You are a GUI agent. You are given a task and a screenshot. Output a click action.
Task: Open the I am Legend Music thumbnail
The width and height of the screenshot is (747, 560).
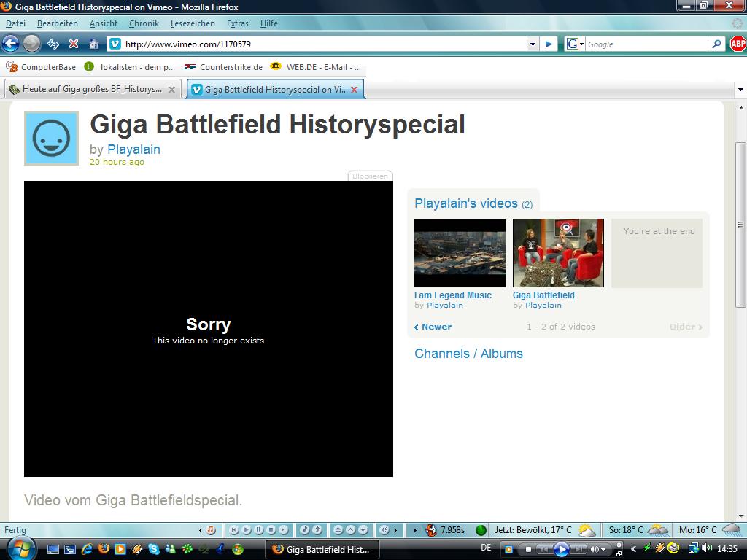[460, 253]
